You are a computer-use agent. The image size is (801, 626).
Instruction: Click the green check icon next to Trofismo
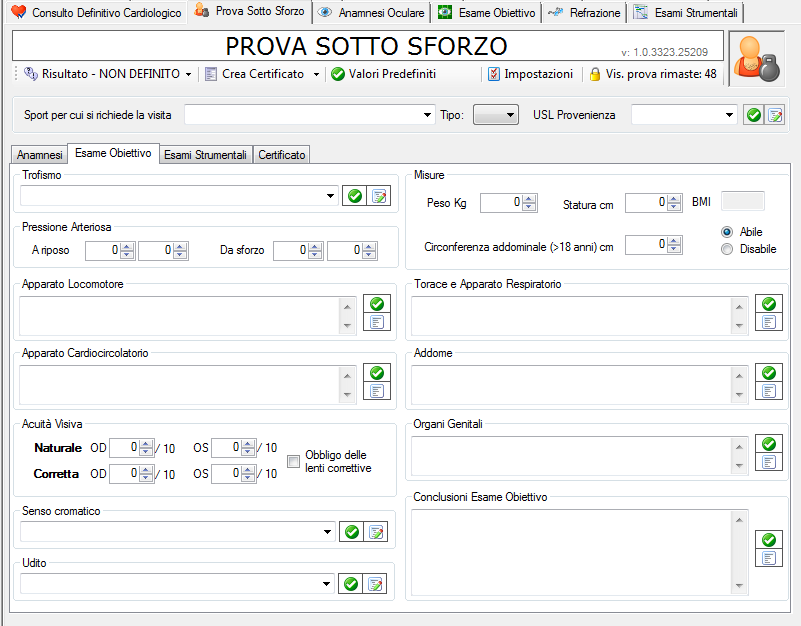coord(353,196)
